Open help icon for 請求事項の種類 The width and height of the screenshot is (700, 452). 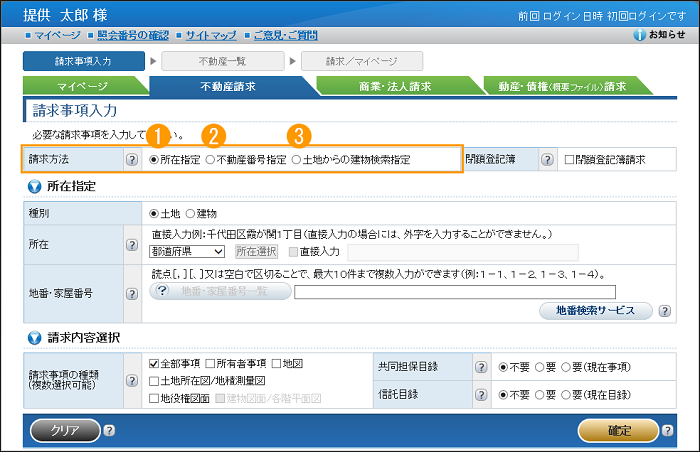click(132, 381)
